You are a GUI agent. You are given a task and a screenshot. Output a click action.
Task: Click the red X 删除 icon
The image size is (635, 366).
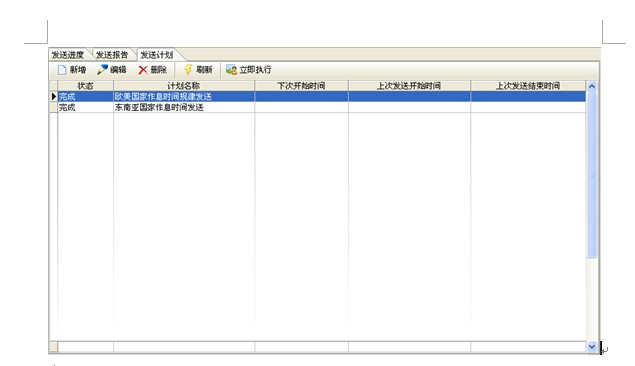(143, 70)
